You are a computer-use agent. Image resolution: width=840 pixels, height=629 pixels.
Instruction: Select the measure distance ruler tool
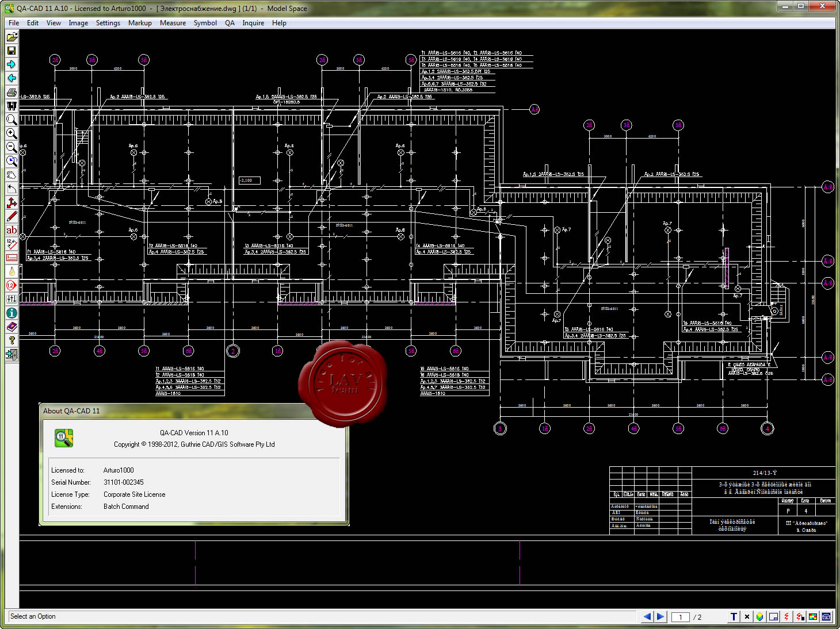(x=12, y=244)
